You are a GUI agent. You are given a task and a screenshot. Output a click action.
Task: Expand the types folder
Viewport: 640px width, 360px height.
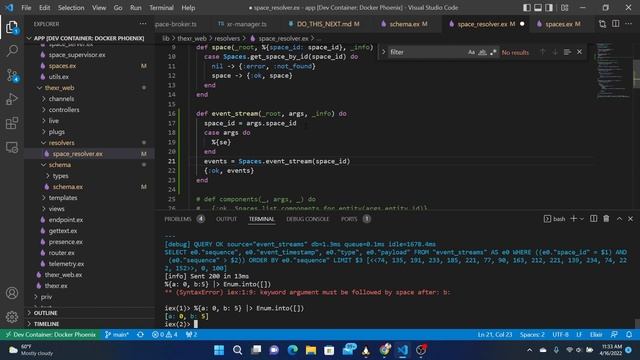[60, 176]
